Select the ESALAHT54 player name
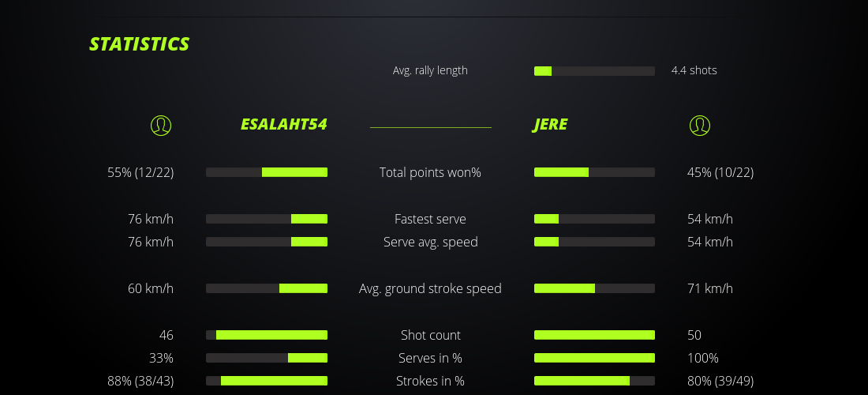Screen dimensions: 868x395 pyautogui.click(x=283, y=125)
